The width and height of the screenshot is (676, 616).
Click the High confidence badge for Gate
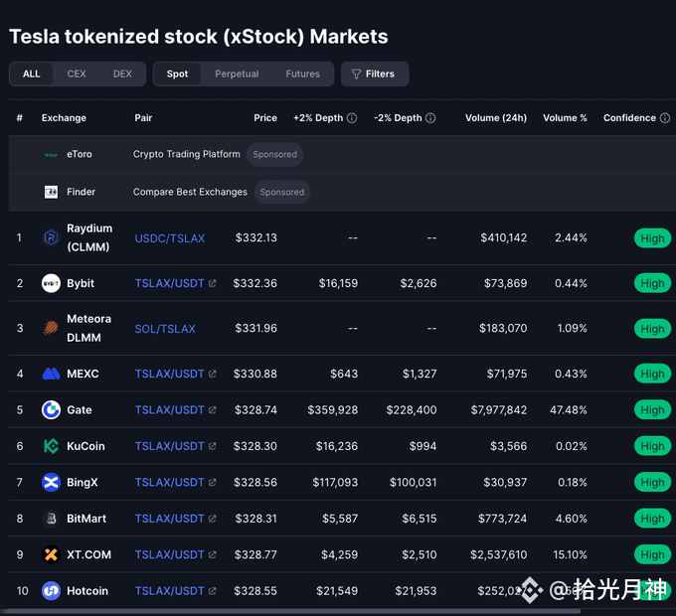652,409
